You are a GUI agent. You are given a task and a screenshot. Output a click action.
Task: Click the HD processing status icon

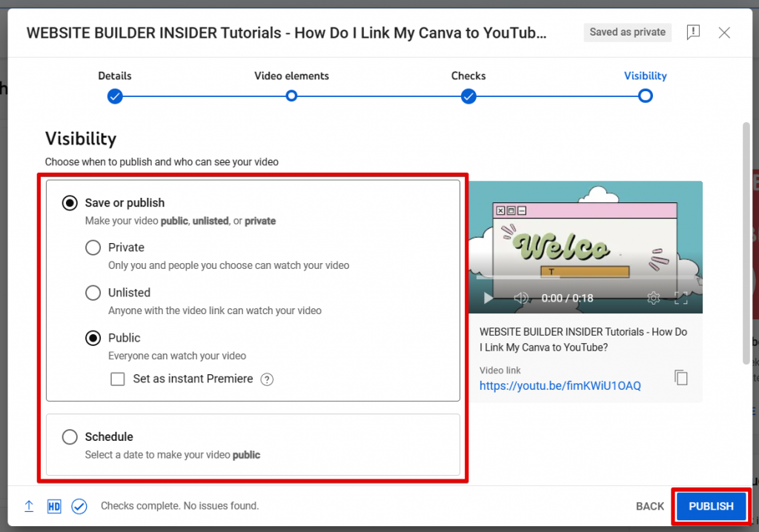pos(53,506)
